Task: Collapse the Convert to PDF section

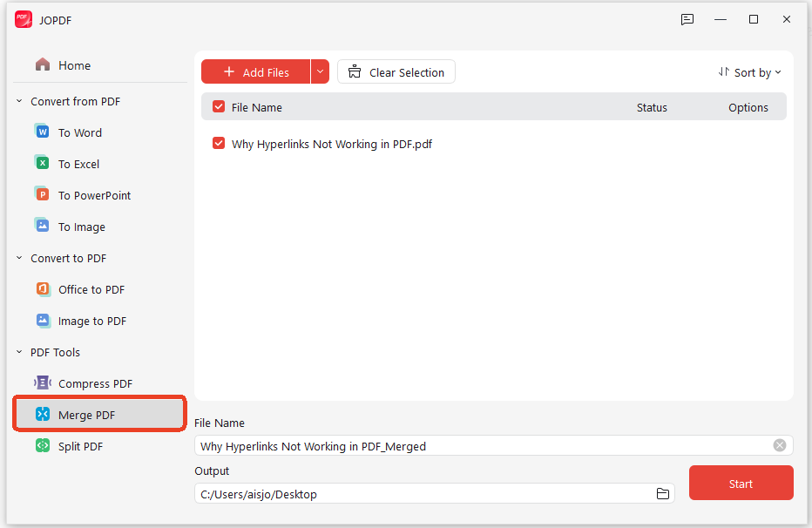Action: (x=19, y=258)
